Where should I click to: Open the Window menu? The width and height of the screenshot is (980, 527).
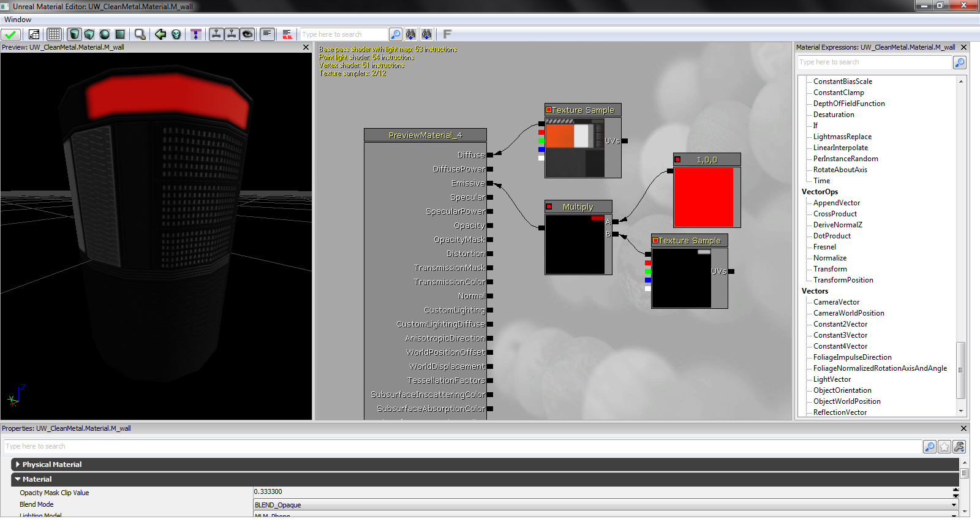18,20
